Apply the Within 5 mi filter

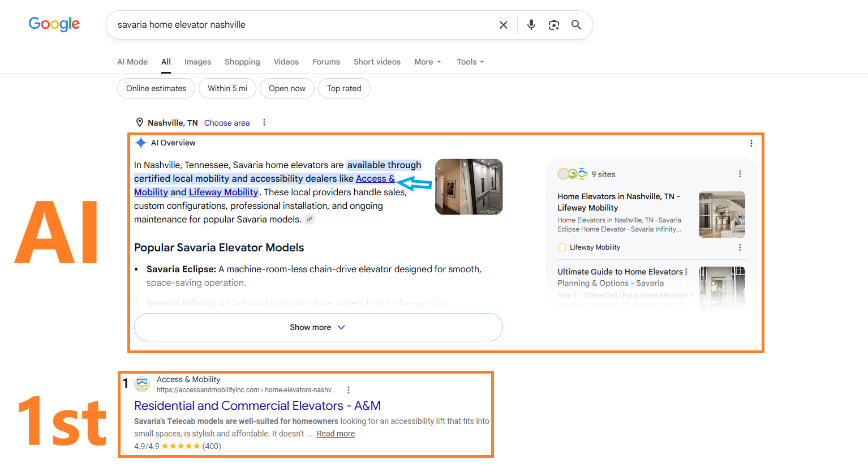(x=227, y=88)
